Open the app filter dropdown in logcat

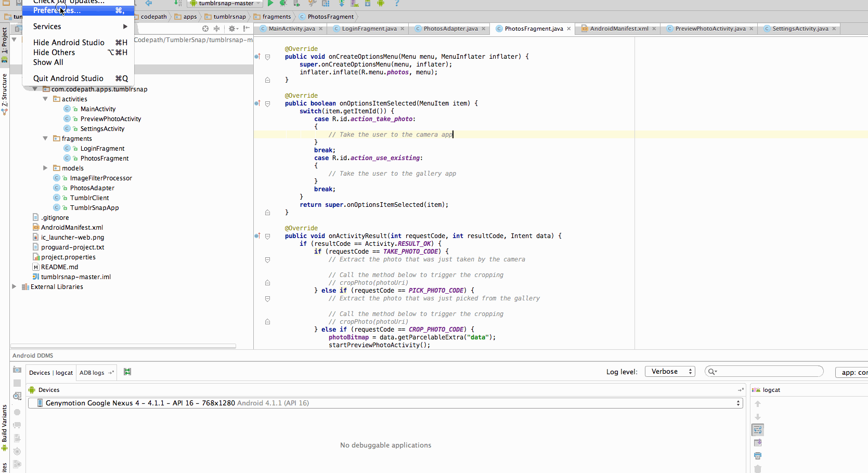tap(852, 372)
